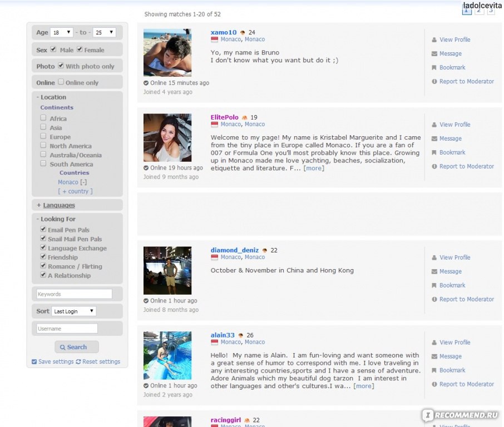The image size is (504, 427).
Task: Click the Keywords input field
Action: pos(74,294)
